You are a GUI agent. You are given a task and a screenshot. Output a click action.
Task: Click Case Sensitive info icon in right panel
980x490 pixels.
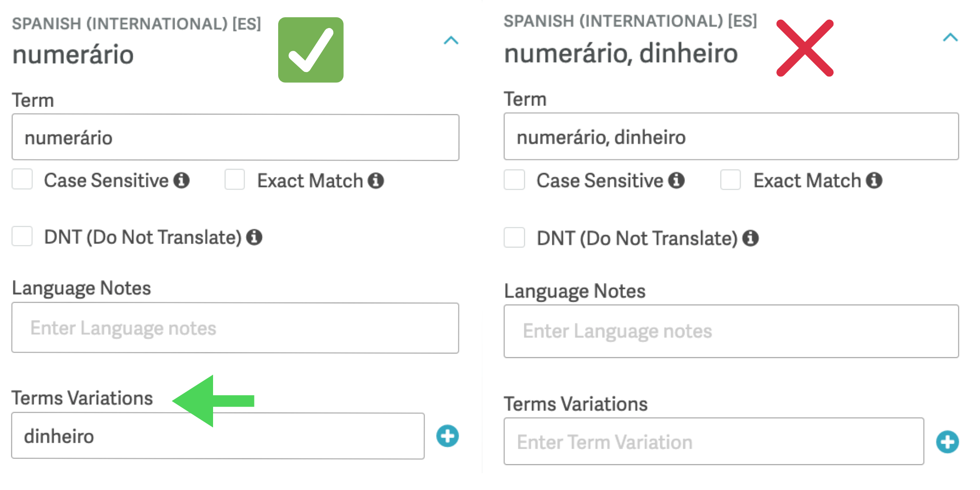point(676,180)
